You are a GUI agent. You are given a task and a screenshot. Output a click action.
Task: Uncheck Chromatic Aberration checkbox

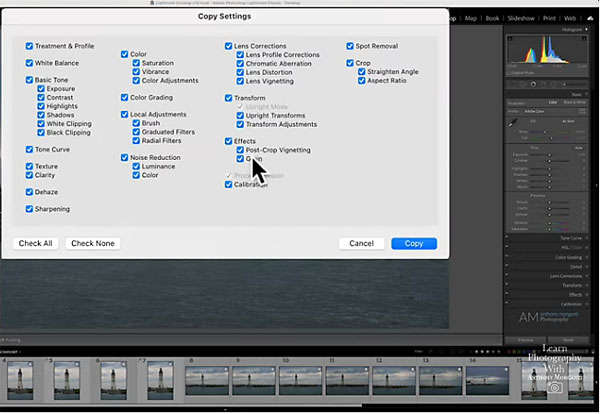[240, 64]
